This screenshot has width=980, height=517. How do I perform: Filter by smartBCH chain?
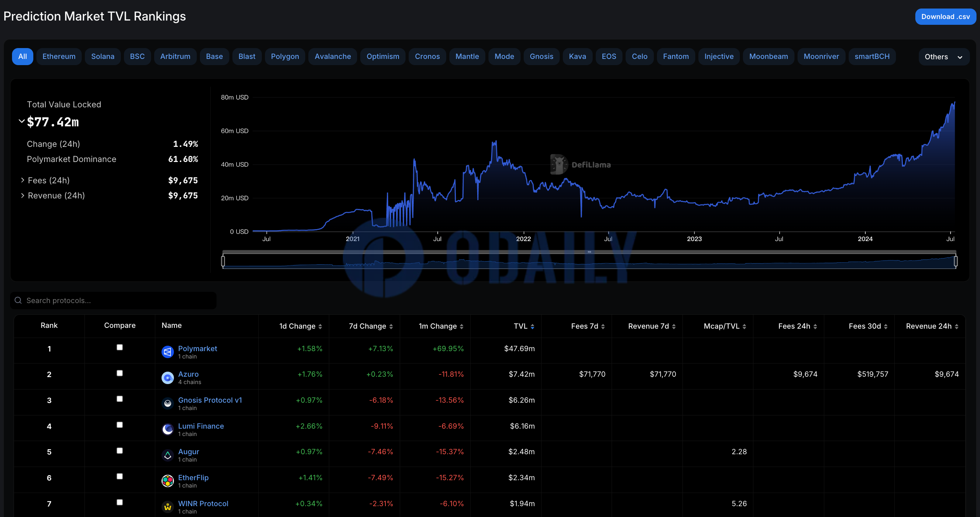872,57
